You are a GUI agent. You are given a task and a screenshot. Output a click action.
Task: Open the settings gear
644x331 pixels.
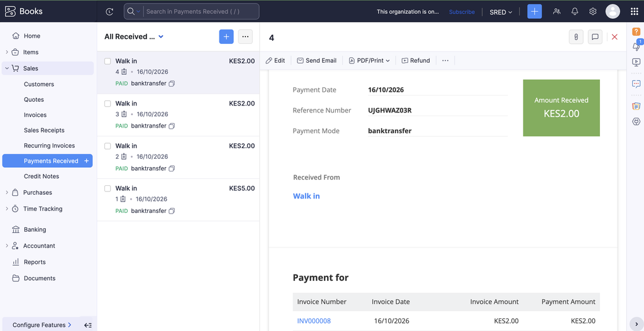pos(592,11)
